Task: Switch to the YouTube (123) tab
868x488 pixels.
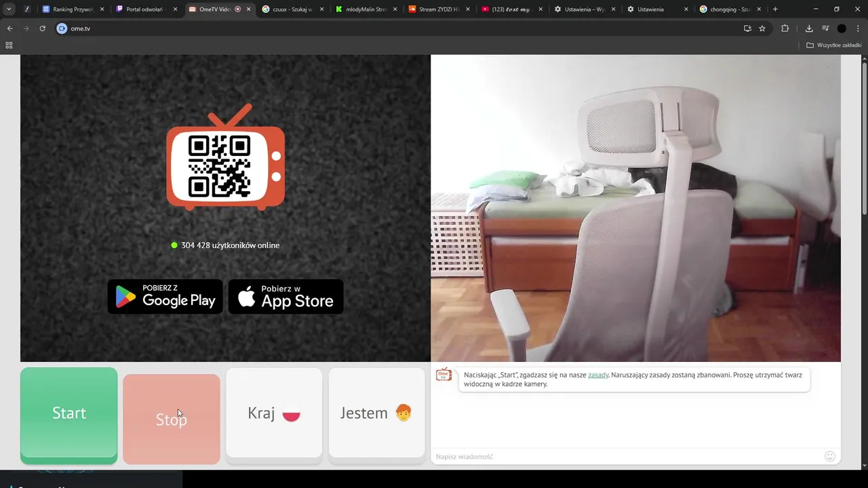Action: click(512, 9)
